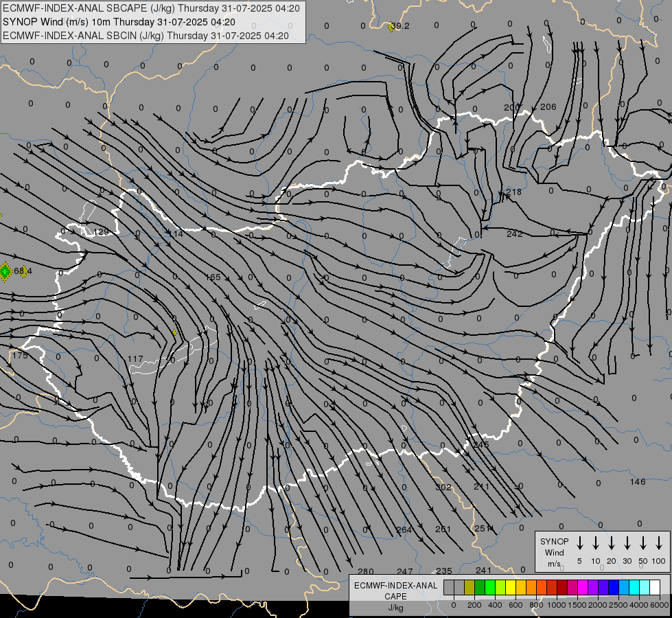
Task: Click the 117 value near the lake
Action: click(135, 359)
